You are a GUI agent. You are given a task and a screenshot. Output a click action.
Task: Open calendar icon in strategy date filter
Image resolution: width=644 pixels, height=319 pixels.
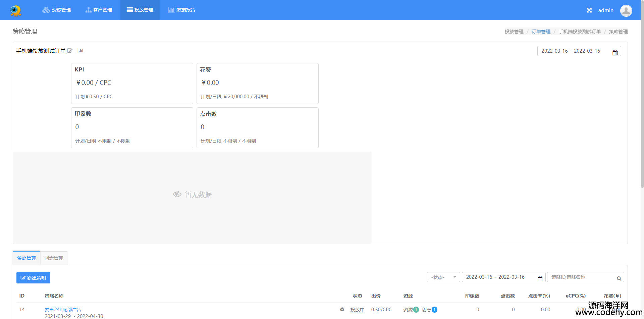(x=540, y=278)
